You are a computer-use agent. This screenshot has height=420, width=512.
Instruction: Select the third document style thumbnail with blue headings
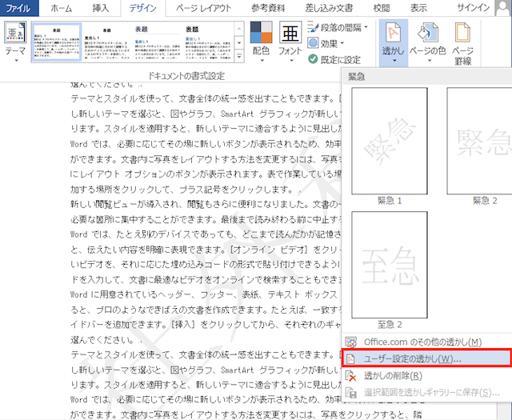[x=157, y=42]
